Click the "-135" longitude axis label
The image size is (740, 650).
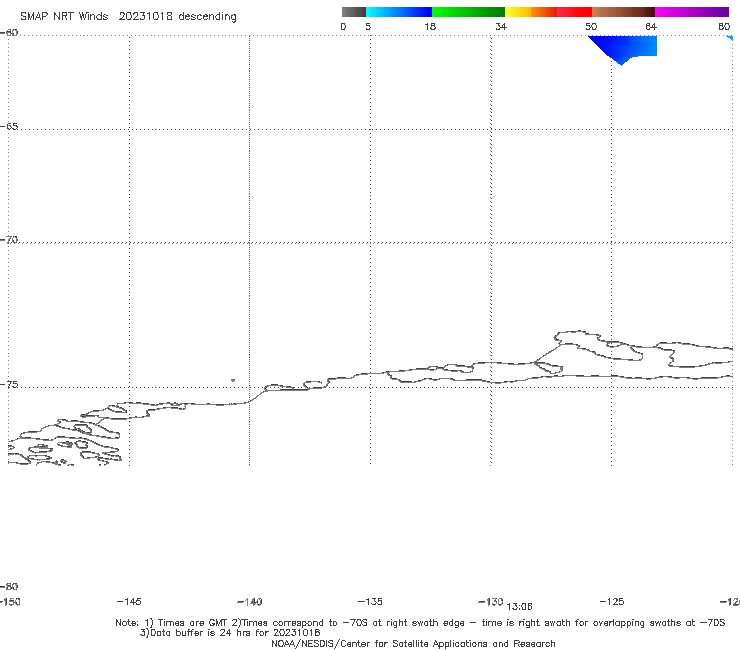pos(370,601)
